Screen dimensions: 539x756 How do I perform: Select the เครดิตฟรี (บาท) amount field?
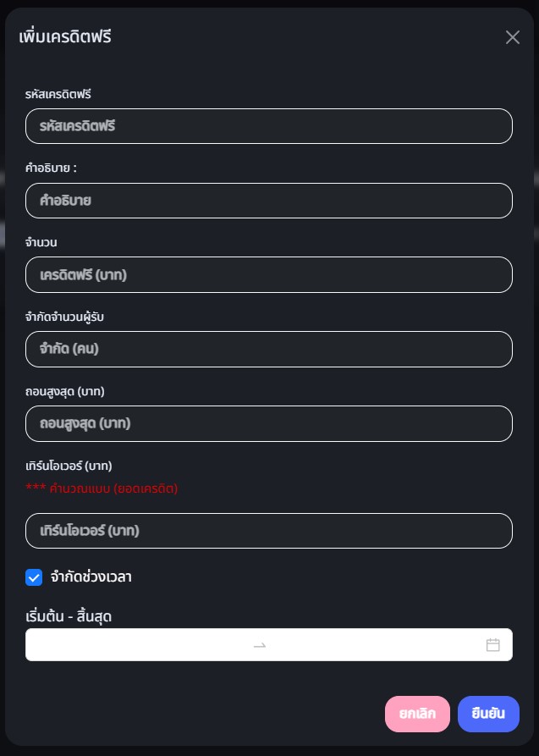(x=268, y=275)
